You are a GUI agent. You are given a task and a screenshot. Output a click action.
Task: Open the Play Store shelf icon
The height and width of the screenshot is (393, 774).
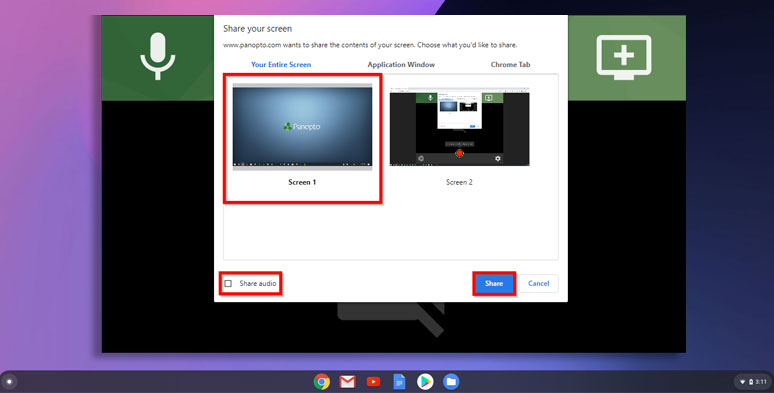click(425, 382)
